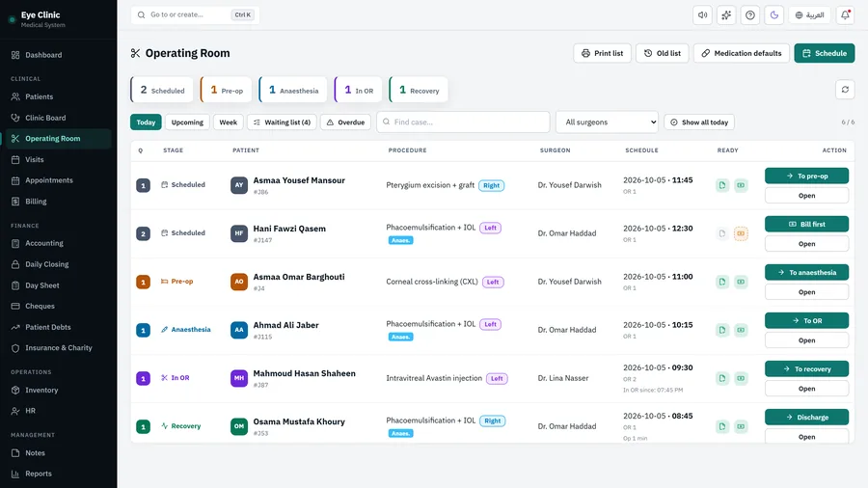Open Inventory in the sidebar
The image size is (868, 488).
coord(58,390)
